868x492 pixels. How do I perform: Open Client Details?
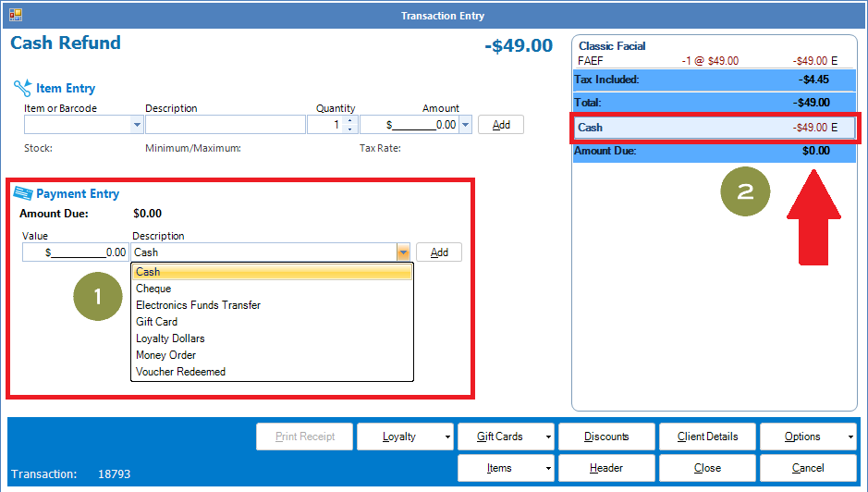tap(707, 437)
